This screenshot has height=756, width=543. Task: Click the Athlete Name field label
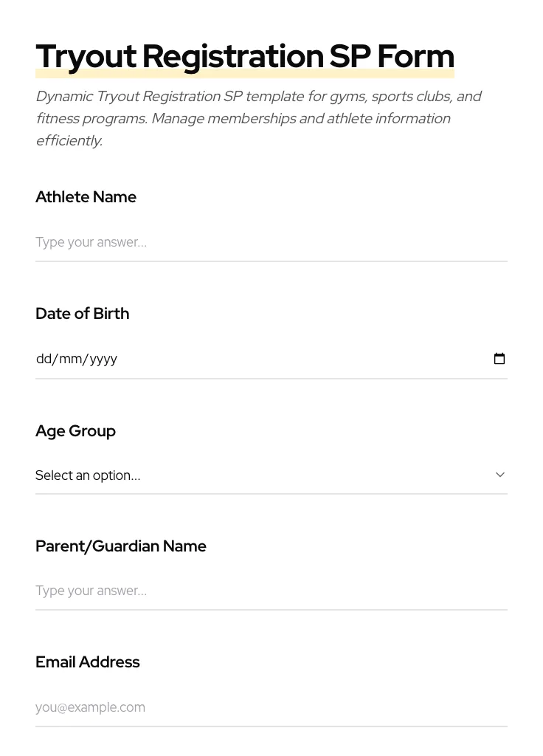tap(86, 196)
